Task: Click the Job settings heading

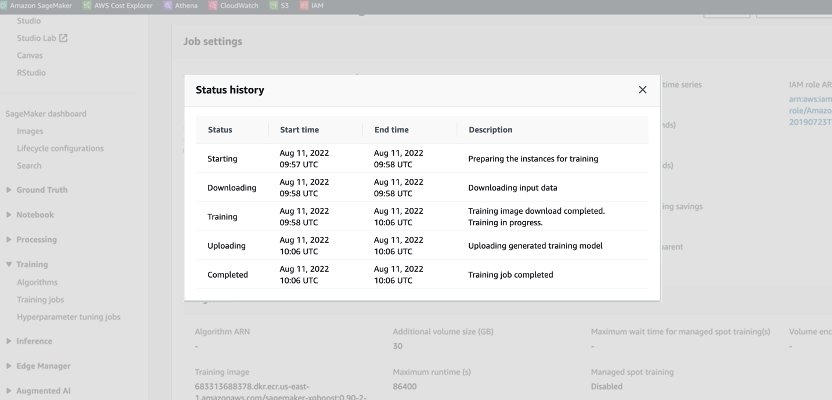Action: click(213, 41)
